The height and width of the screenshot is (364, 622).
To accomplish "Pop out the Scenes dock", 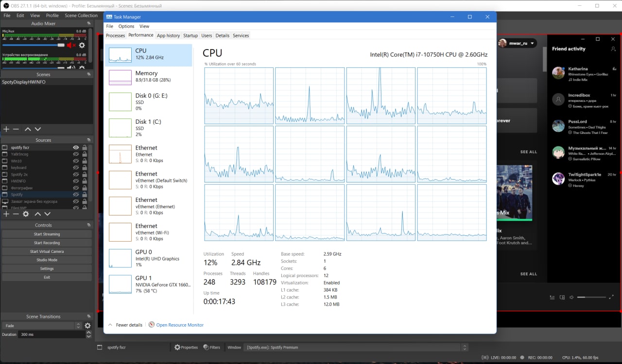I will click(89, 75).
